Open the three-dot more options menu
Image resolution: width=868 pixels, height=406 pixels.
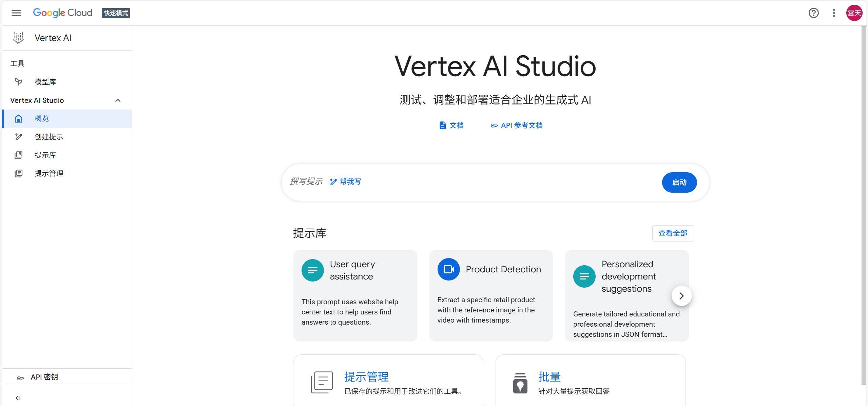tap(834, 13)
